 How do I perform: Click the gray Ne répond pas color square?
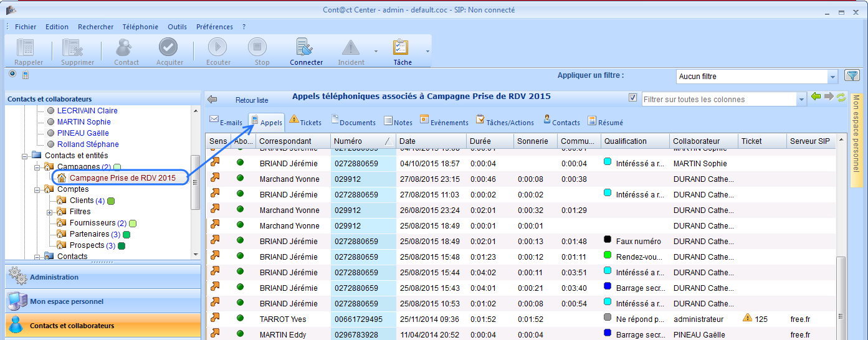pos(608,317)
